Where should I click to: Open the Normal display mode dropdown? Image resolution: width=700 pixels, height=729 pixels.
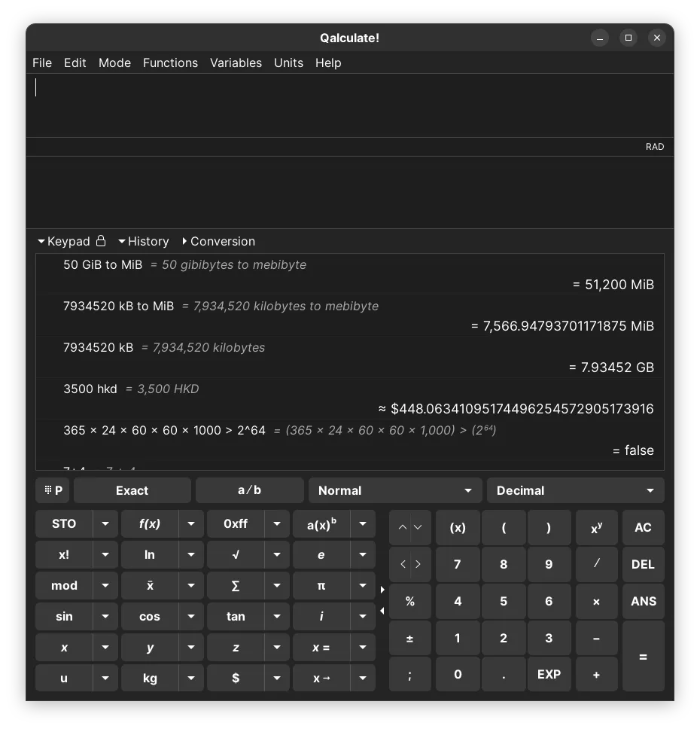pos(395,490)
